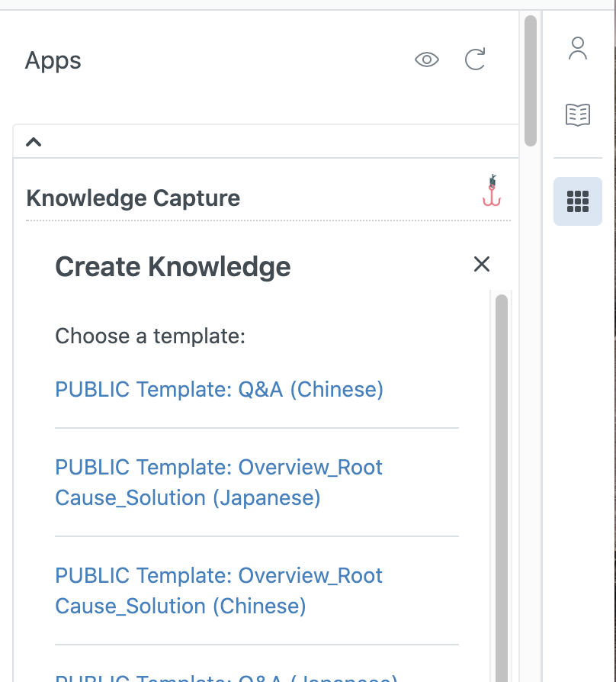Click the 'Choose a template:' label
Image resolution: width=616 pixels, height=682 pixels.
click(150, 336)
